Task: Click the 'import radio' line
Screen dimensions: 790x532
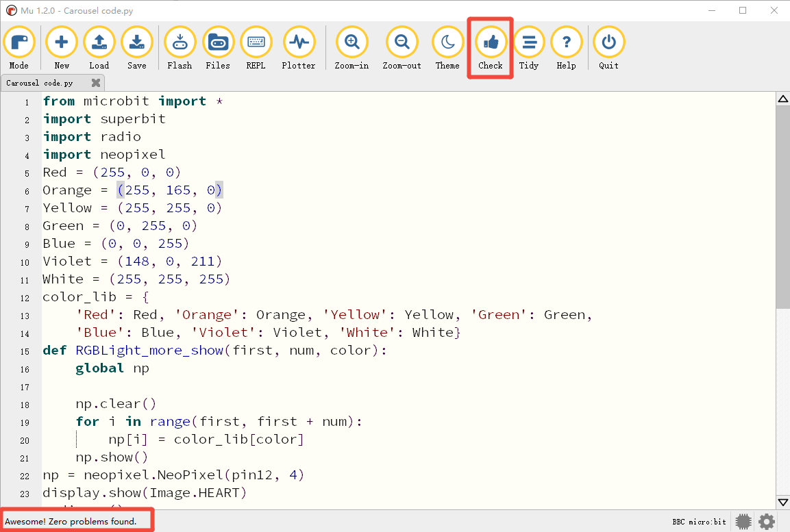Action: click(x=92, y=136)
